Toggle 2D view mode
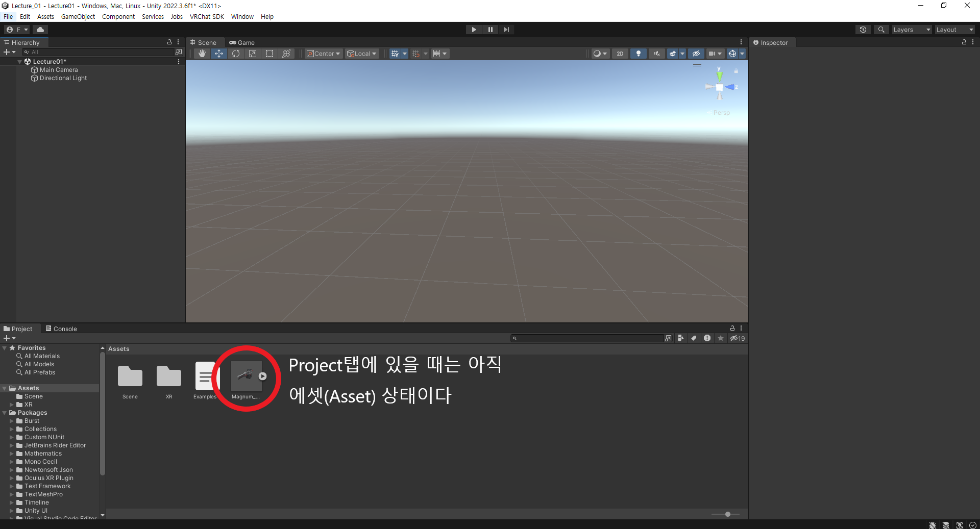Viewport: 980px width, 529px height. click(x=620, y=54)
